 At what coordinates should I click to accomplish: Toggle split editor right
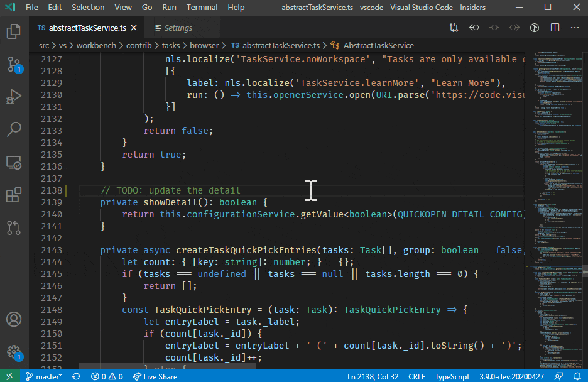555,28
